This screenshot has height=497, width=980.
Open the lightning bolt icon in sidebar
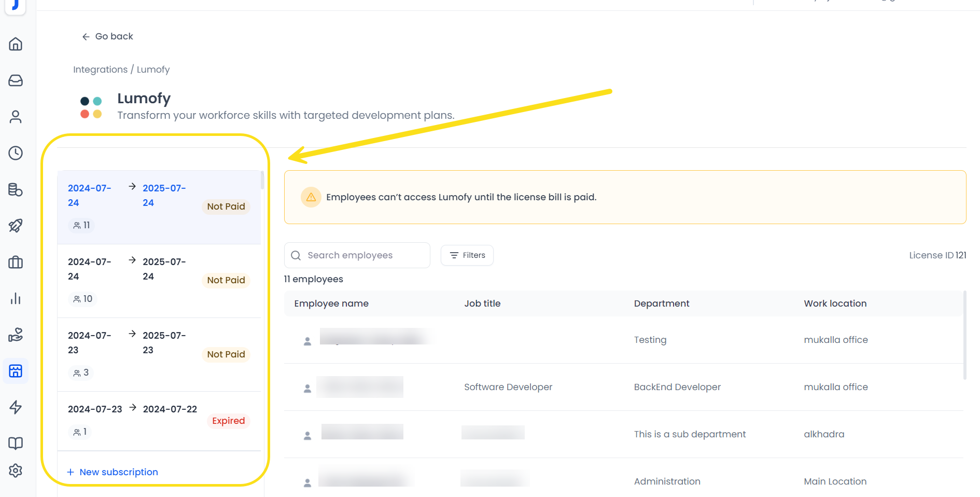(x=16, y=407)
